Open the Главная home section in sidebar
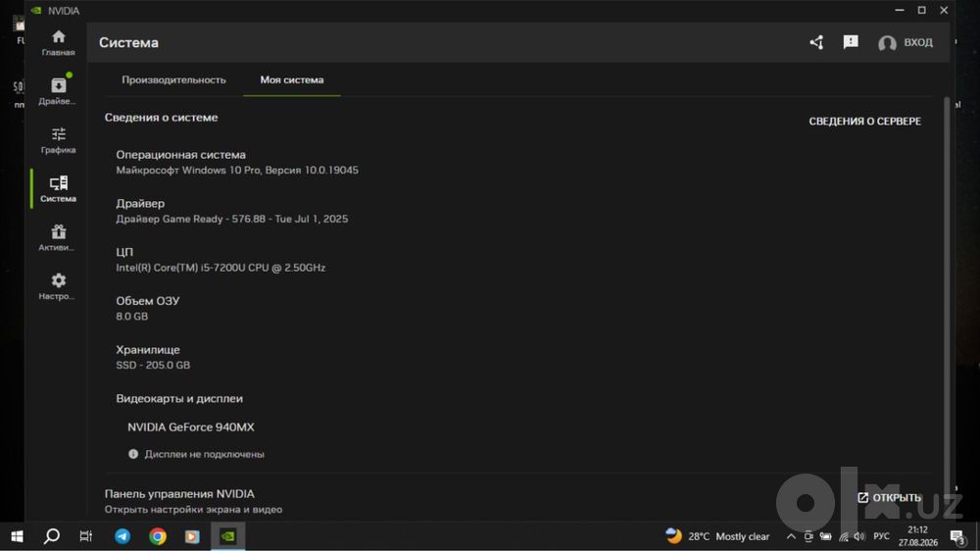Screen dimensions: 980x551 [58, 43]
